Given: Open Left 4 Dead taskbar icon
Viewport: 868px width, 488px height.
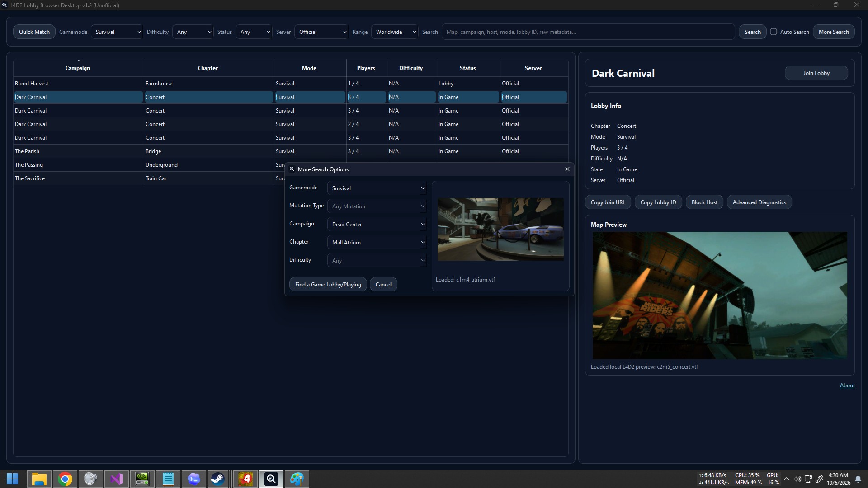Looking at the screenshot, I should click(x=245, y=479).
